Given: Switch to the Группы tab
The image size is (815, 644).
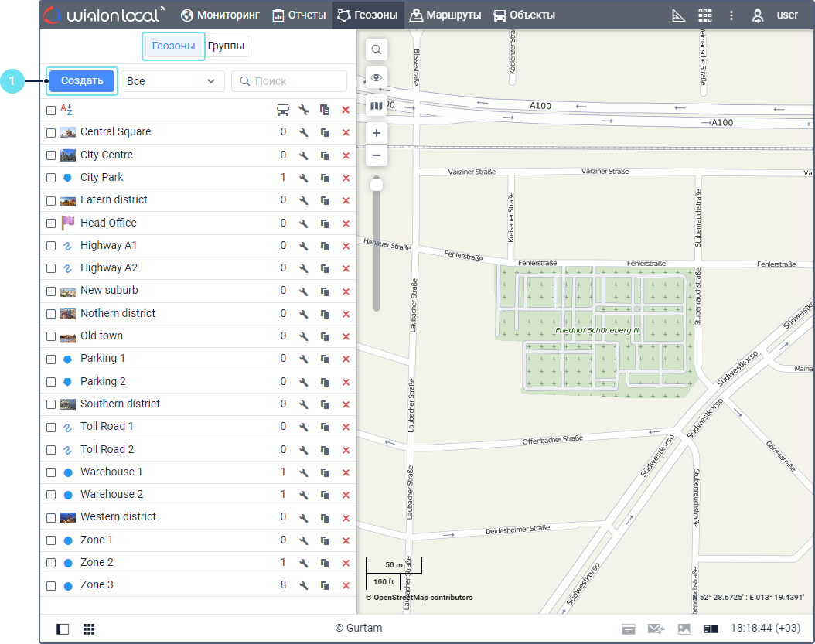Looking at the screenshot, I should click(226, 46).
